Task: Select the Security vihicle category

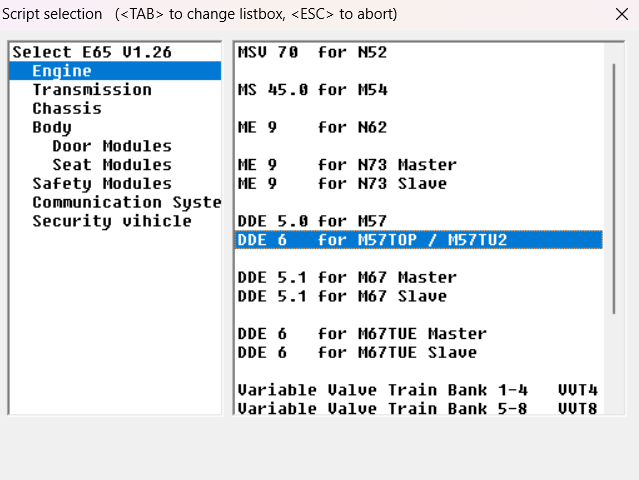Action: point(115,221)
